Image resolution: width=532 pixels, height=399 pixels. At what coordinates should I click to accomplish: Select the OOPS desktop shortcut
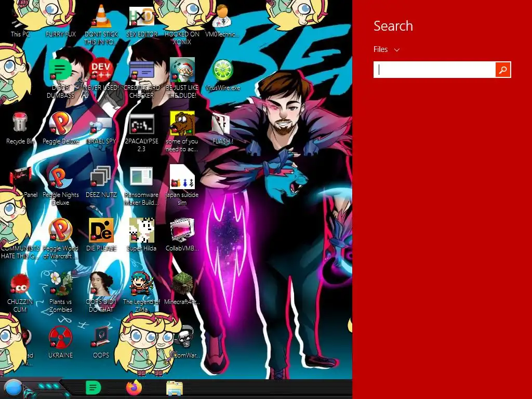(x=101, y=343)
